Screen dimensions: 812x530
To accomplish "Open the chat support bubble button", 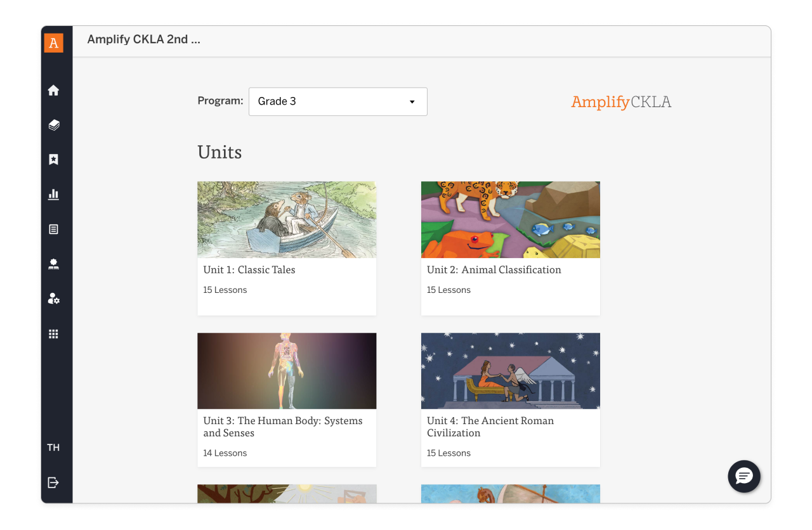I will click(x=743, y=476).
